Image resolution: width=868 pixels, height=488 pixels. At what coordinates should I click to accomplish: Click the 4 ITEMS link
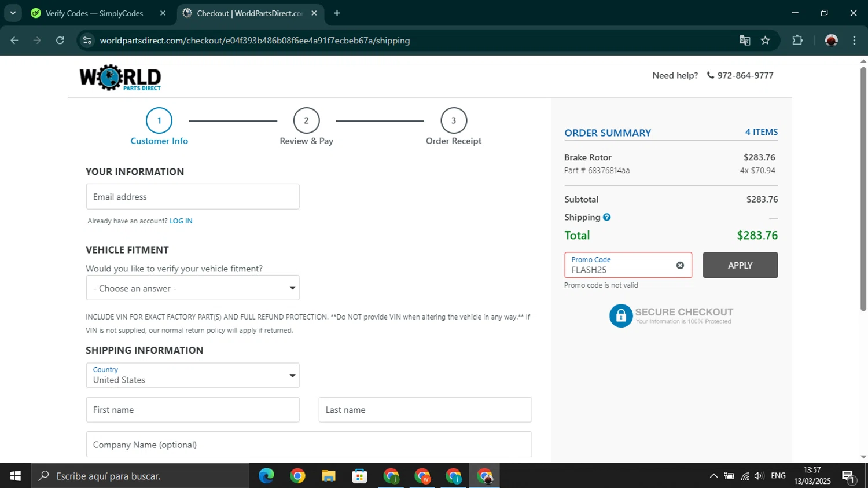(x=762, y=132)
